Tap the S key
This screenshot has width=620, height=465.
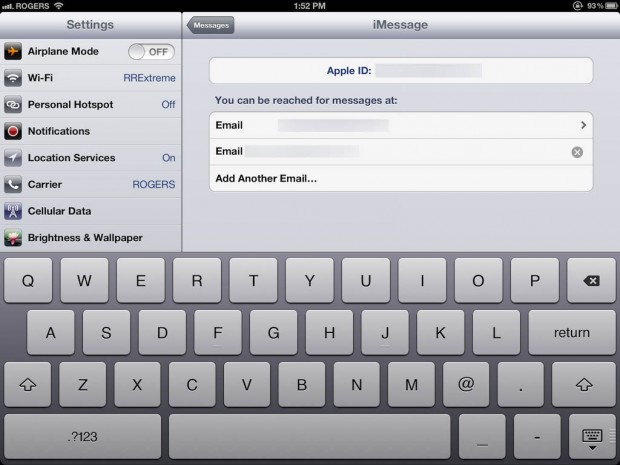(x=106, y=333)
